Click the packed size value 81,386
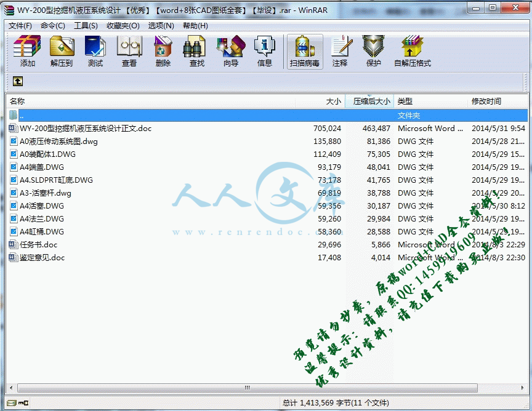The width and height of the screenshot is (532, 411). pos(379,141)
